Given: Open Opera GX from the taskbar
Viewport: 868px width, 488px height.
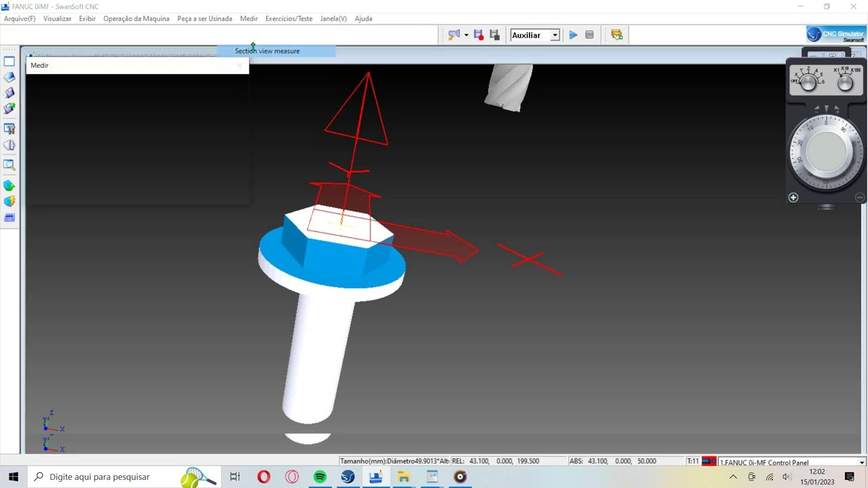Looking at the screenshot, I should coord(292,476).
